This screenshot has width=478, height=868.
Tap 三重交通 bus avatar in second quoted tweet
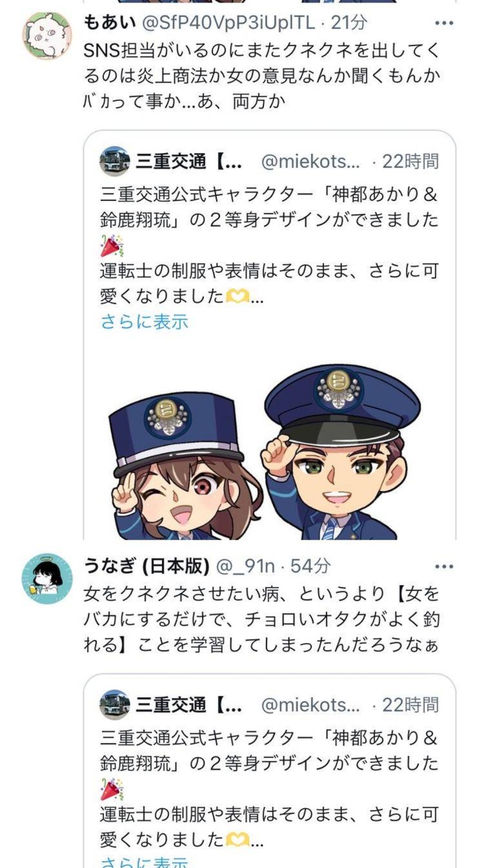point(115,705)
